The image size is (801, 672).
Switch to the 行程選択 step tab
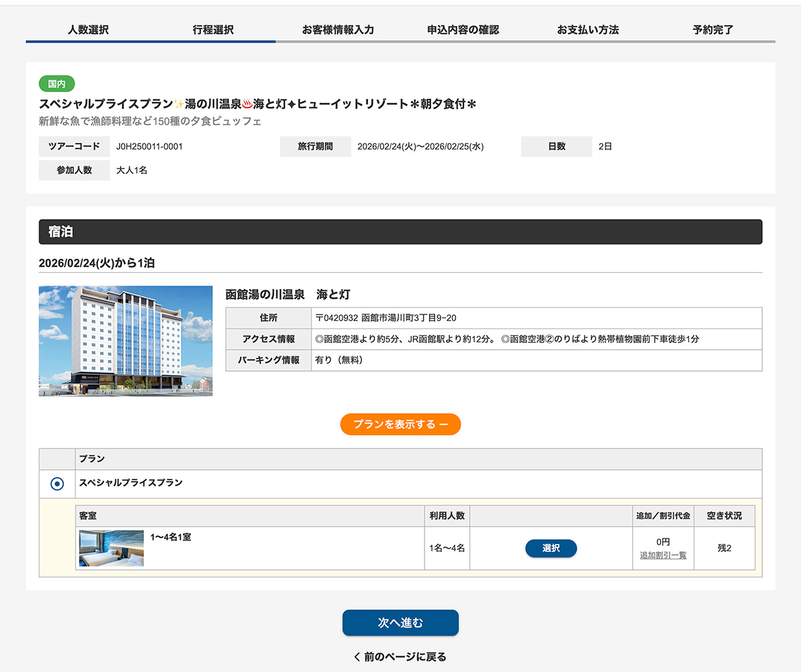(213, 30)
